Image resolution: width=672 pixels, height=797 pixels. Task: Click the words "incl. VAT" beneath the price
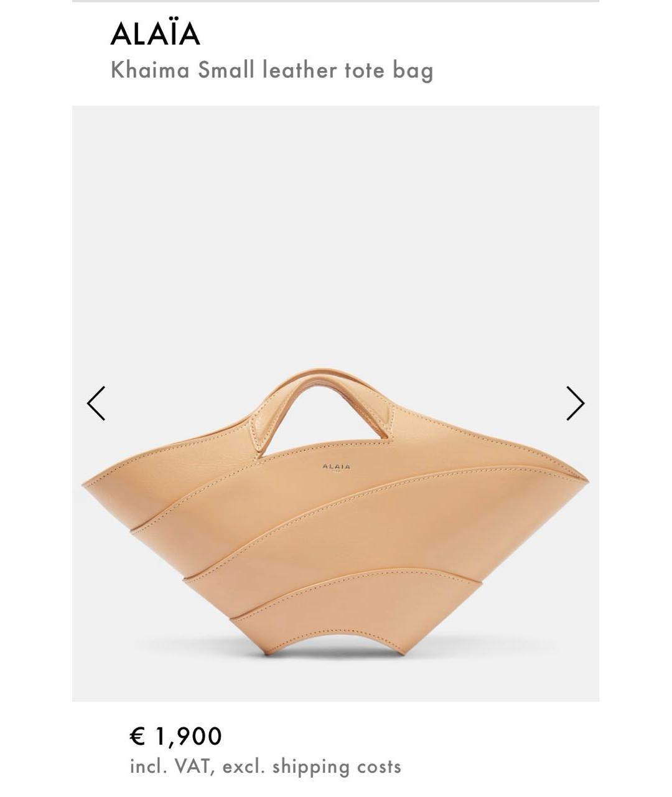[x=173, y=766]
